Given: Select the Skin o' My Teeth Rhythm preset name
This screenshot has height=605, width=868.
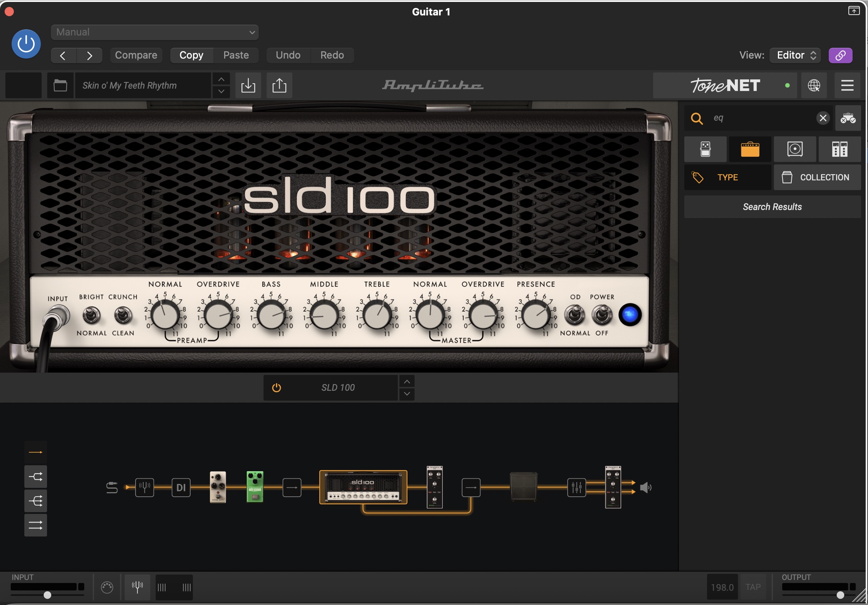Looking at the screenshot, I should pos(142,85).
